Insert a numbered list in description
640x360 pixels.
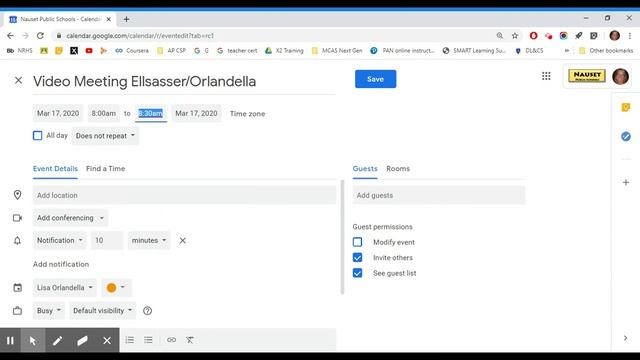click(x=130, y=340)
